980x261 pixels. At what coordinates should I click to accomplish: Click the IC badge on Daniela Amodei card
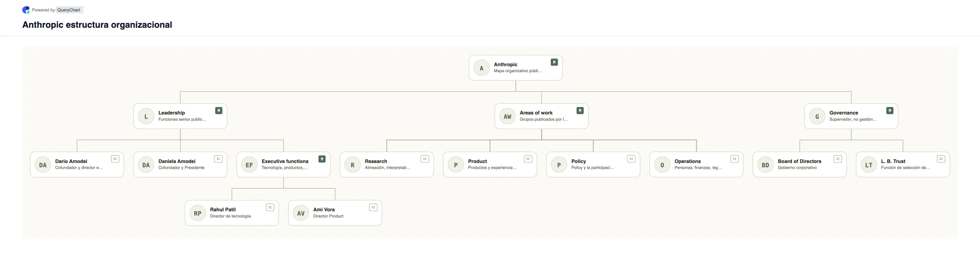[x=219, y=159]
